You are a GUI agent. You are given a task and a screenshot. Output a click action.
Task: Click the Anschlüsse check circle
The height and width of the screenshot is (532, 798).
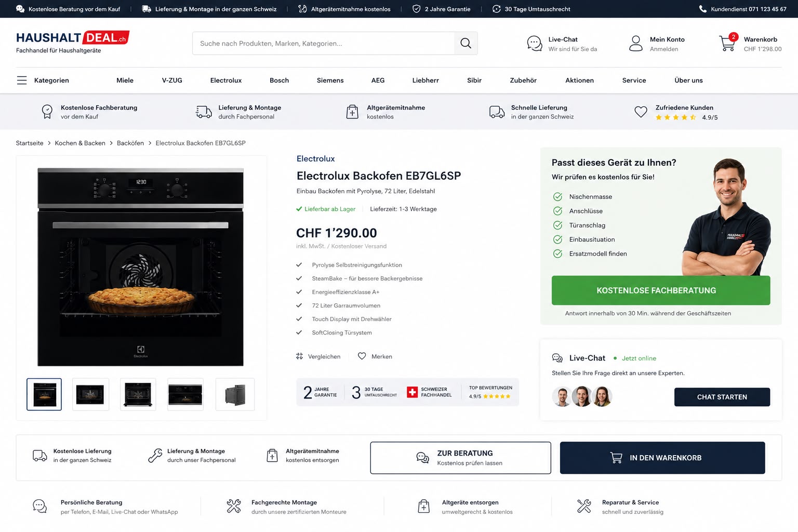(557, 211)
